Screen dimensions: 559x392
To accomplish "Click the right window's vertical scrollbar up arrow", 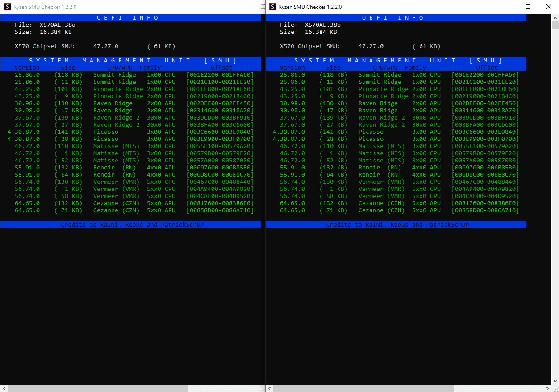I will [555, 17].
